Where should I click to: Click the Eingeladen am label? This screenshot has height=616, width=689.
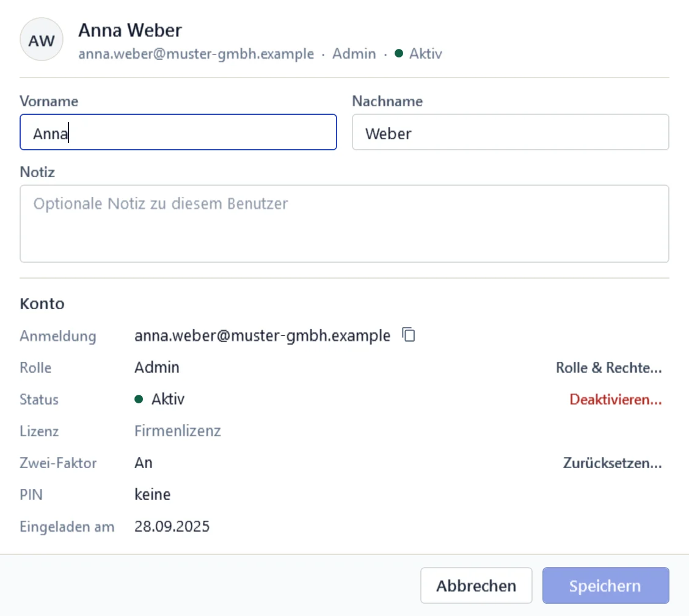(x=67, y=527)
